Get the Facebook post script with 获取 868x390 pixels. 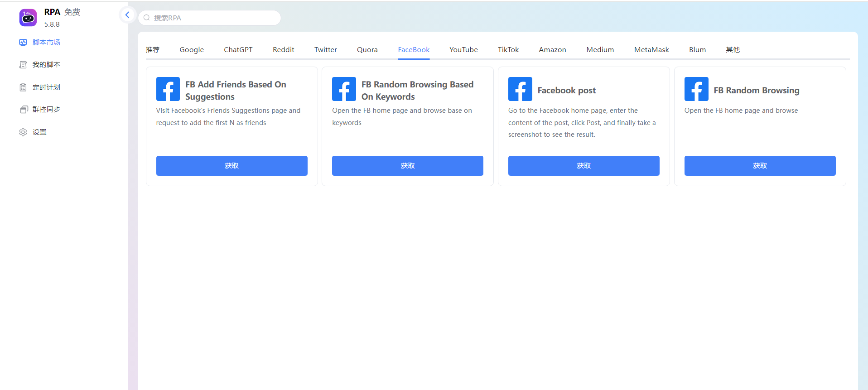tap(584, 166)
